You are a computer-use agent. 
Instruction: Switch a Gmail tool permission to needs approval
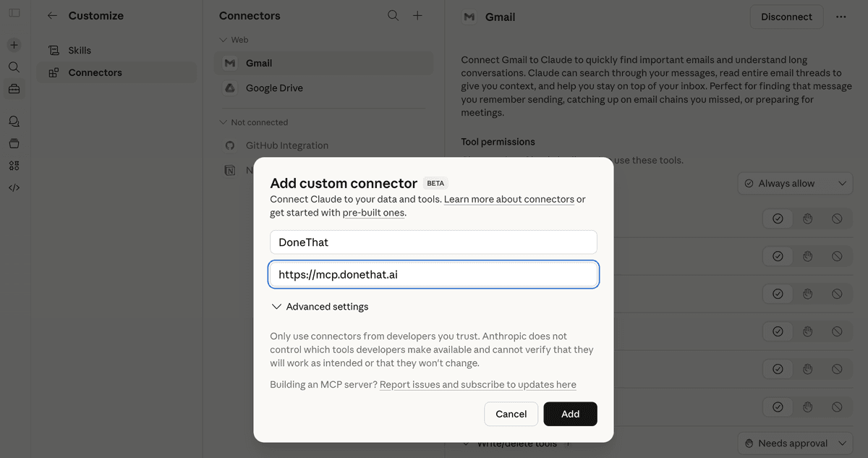click(807, 255)
